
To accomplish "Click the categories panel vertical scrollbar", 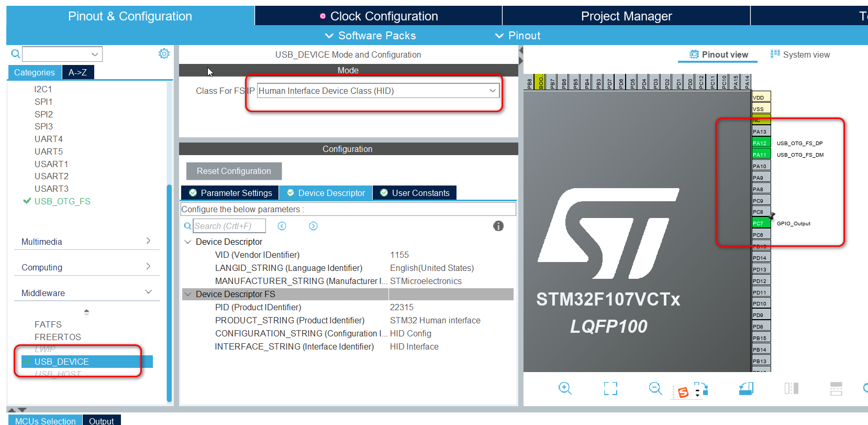I will pos(169,292).
